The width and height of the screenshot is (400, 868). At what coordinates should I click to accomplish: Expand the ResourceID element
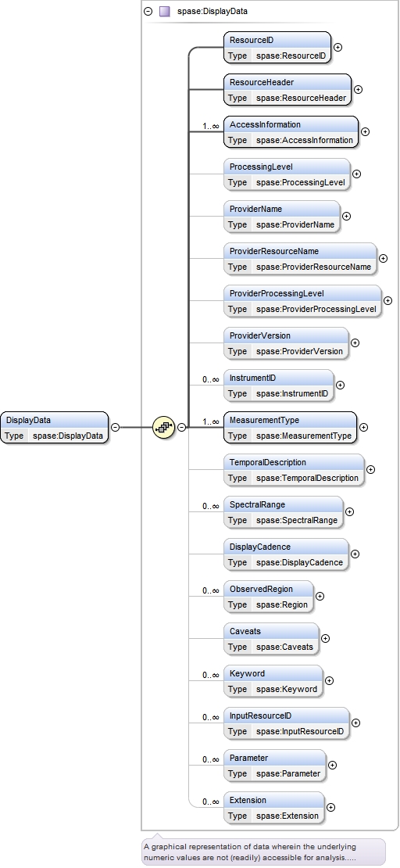tap(338, 47)
